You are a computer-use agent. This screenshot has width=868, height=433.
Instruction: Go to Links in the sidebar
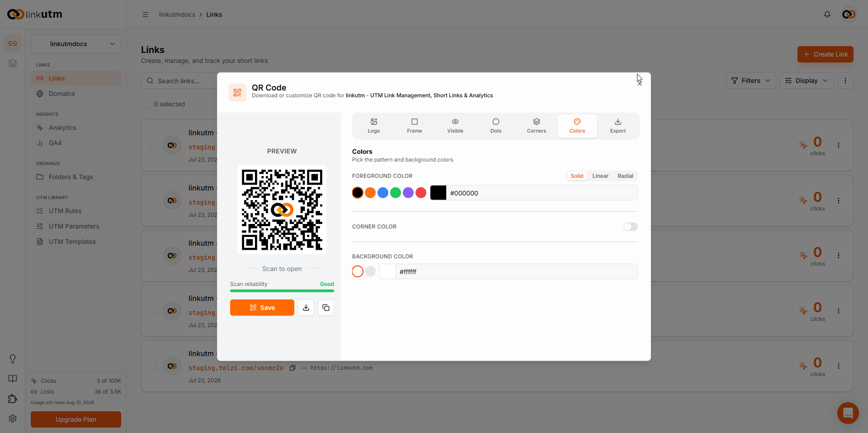[76, 78]
